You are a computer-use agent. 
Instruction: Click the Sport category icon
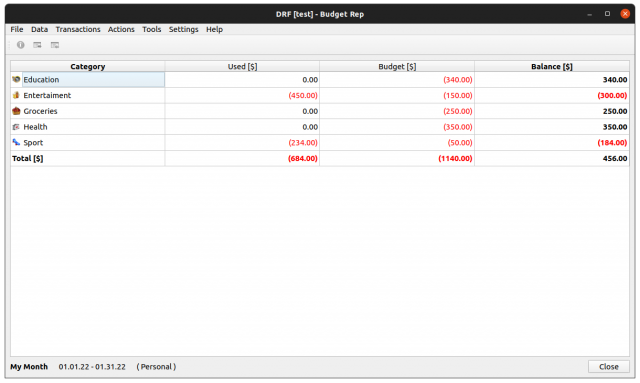click(16, 143)
